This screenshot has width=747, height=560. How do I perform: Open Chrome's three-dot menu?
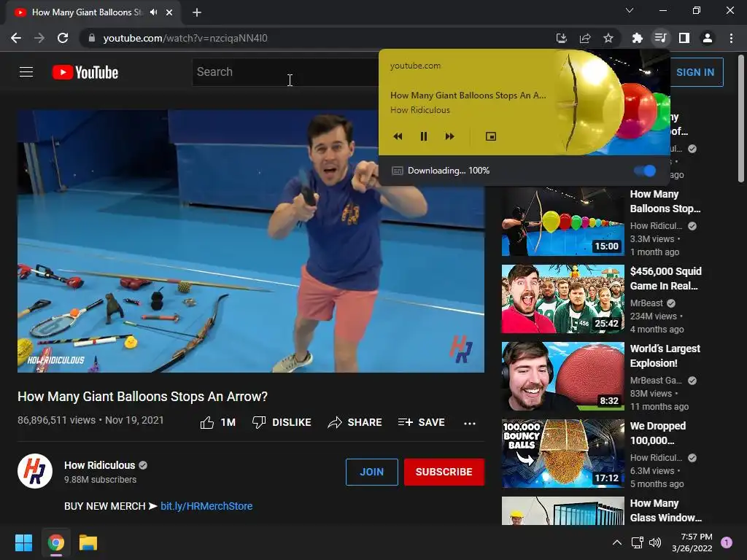click(731, 38)
